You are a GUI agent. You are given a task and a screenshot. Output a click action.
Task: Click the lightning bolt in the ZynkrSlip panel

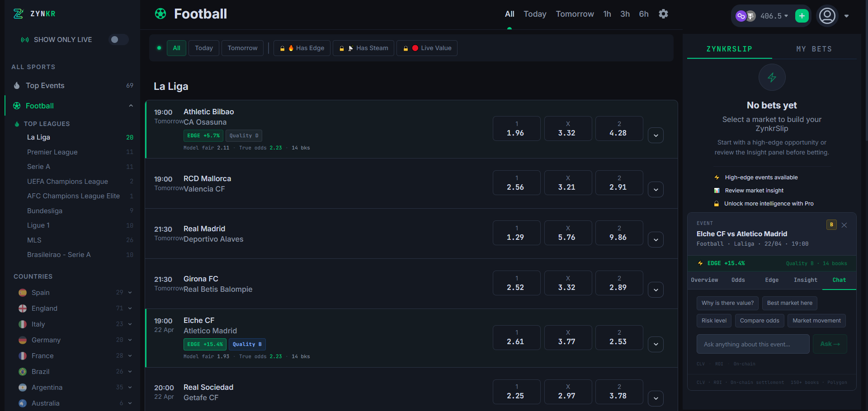pyautogui.click(x=771, y=77)
